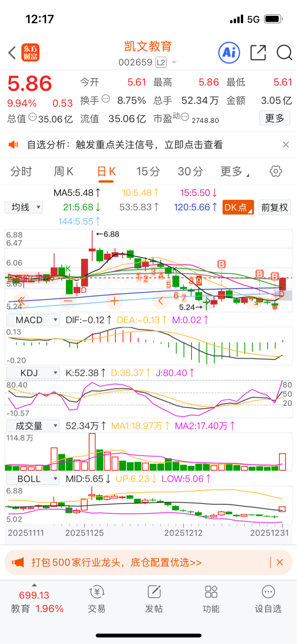Image resolution: width=297 pixels, height=644 pixels.
Task: Tap the DIF:-0.12 MACD reading
Action: pyautogui.click(x=89, y=320)
